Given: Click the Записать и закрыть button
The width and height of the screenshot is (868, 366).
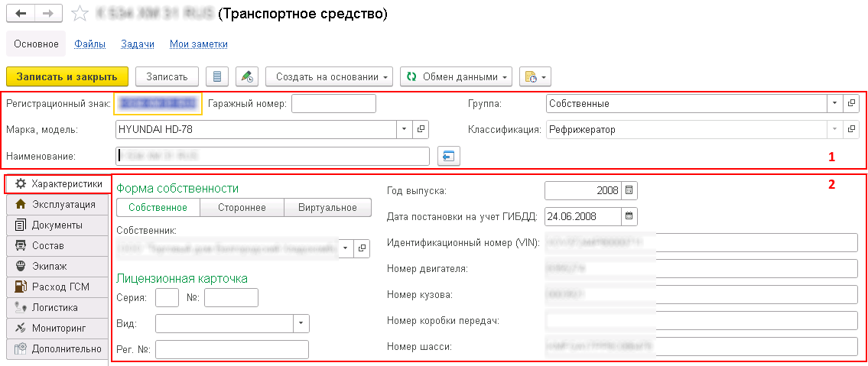Looking at the screenshot, I should click(67, 77).
